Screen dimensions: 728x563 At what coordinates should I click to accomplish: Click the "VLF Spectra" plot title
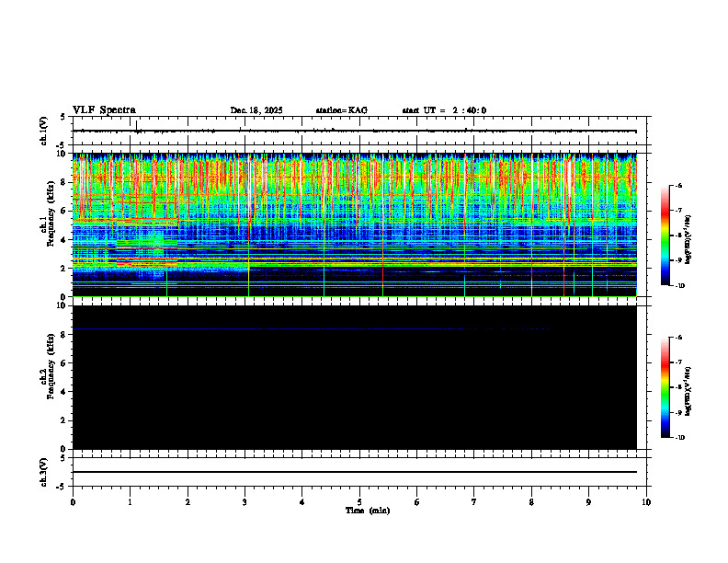[x=104, y=110]
